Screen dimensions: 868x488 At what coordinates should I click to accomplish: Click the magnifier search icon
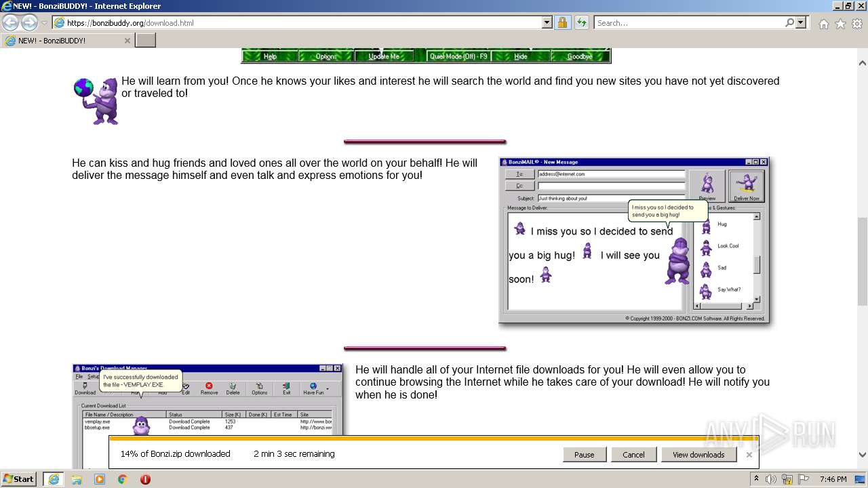[x=789, y=22]
